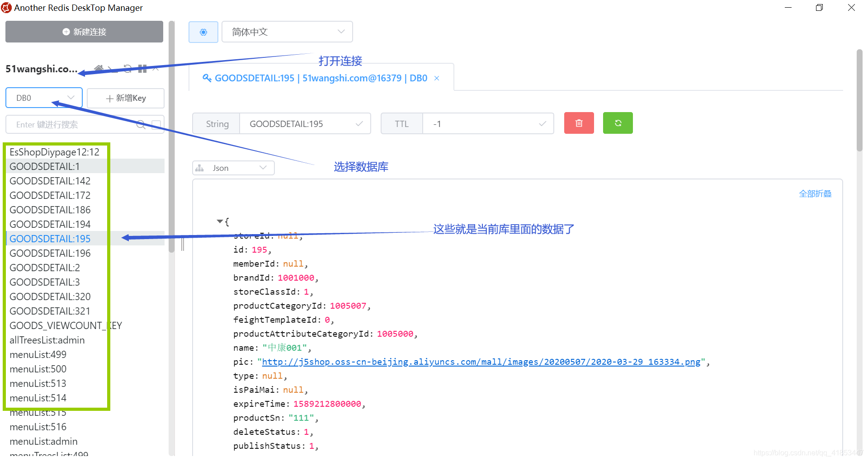Select key EsShopDiypage12:12

(54, 152)
